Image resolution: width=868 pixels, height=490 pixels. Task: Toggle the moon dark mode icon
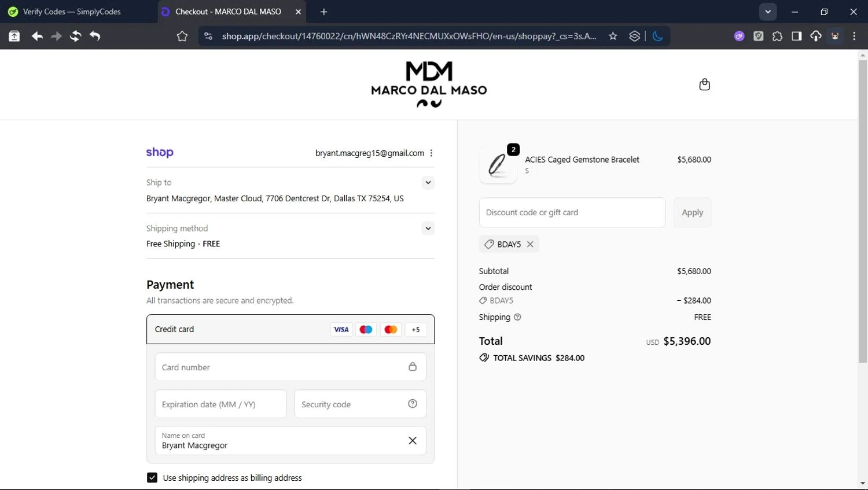pos(657,36)
